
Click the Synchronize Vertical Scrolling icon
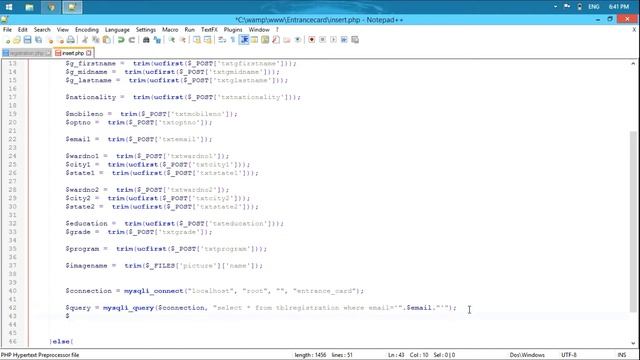(x=197, y=40)
